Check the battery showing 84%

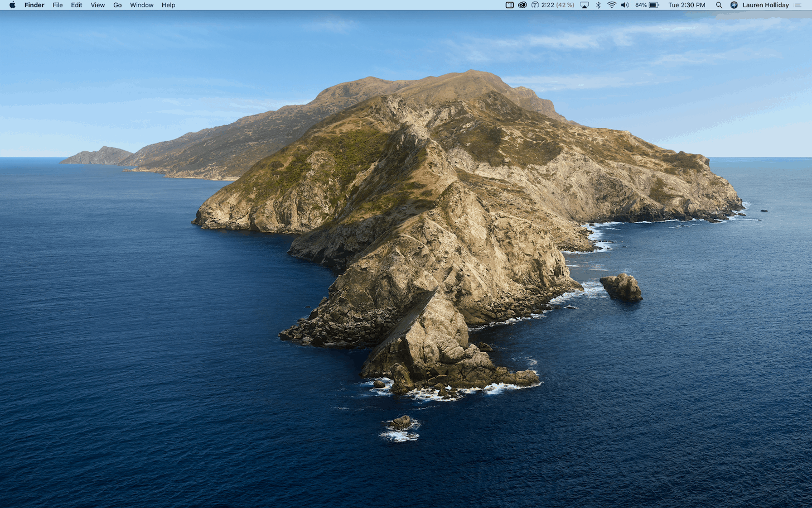646,5
